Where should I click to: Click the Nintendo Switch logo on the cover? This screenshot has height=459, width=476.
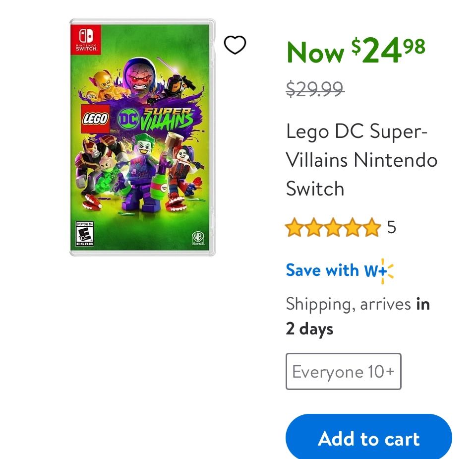(86, 39)
